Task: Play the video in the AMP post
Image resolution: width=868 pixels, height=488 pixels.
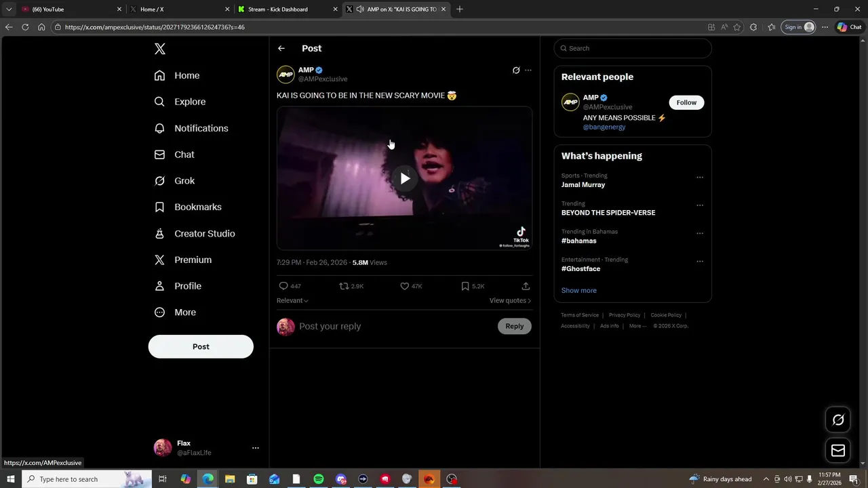Action: pyautogui.click(x=405, y=178)
